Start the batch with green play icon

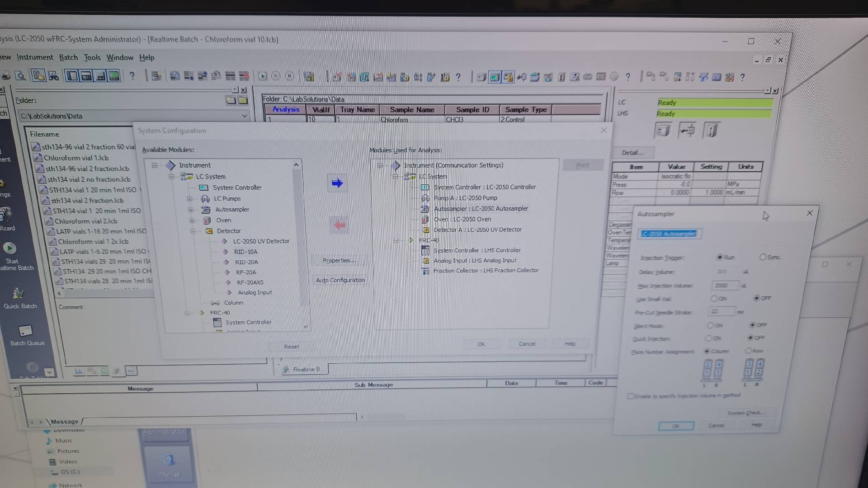click(x=263, y=76)
